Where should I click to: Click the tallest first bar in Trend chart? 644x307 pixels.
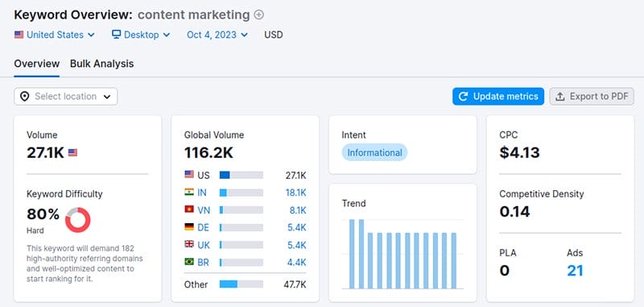[352, 254]
